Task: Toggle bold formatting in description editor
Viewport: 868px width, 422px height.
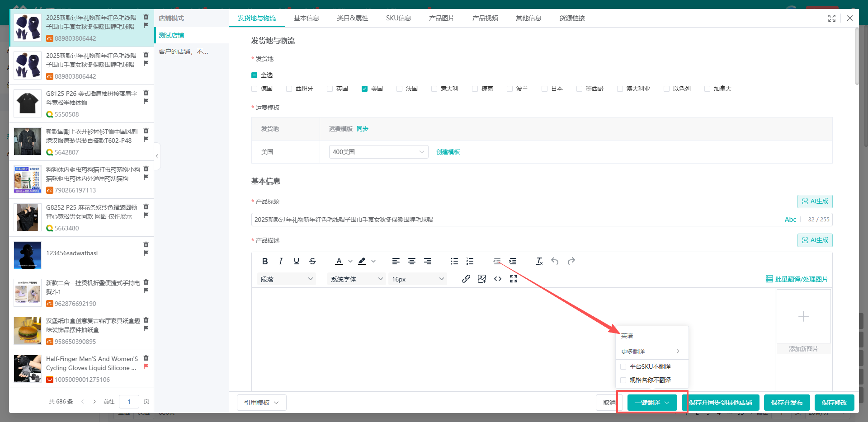Action: click(x=265, y=261)
